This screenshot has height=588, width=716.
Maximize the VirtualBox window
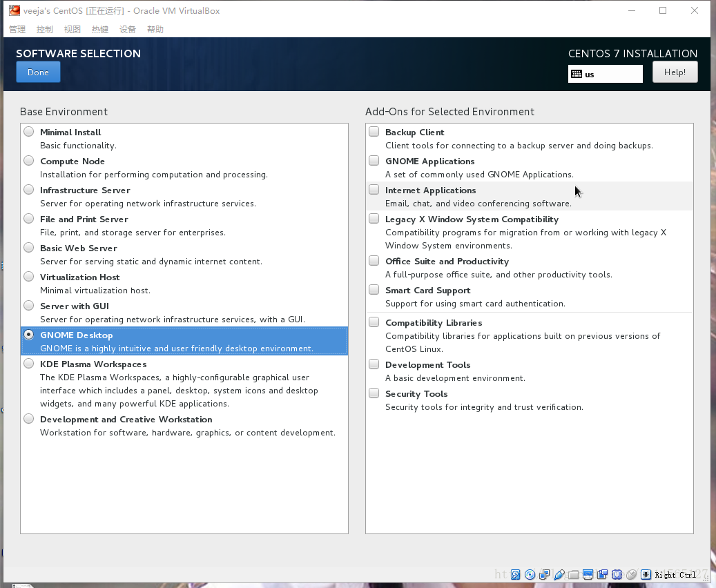coord(663,10)
